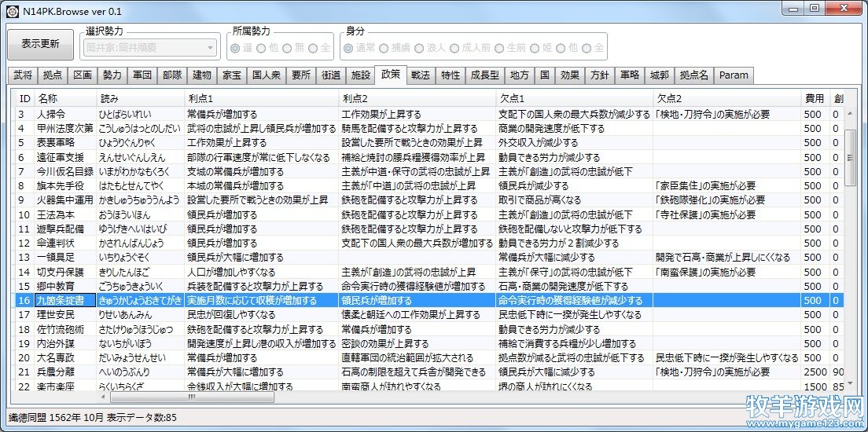Image resolution: width=868 pixels, height=432 pixels.
Task: Open the 特性 tab
Action: (451, 75)
